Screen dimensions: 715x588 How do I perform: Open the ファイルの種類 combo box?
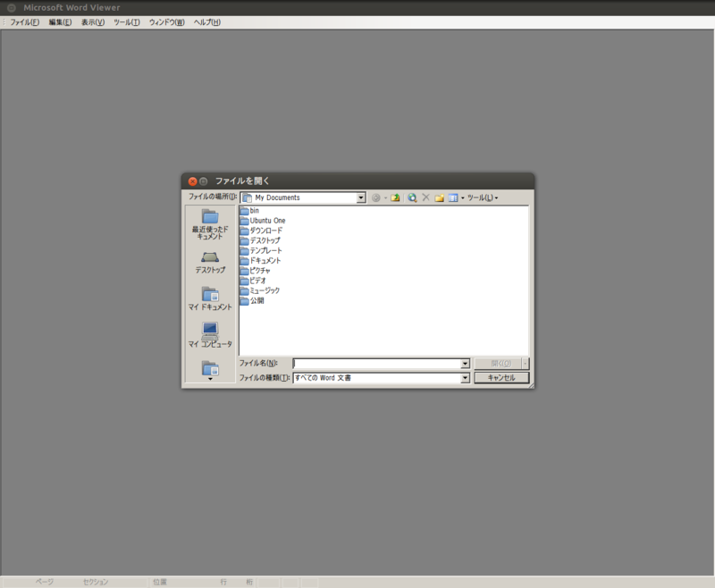(382, 378)
